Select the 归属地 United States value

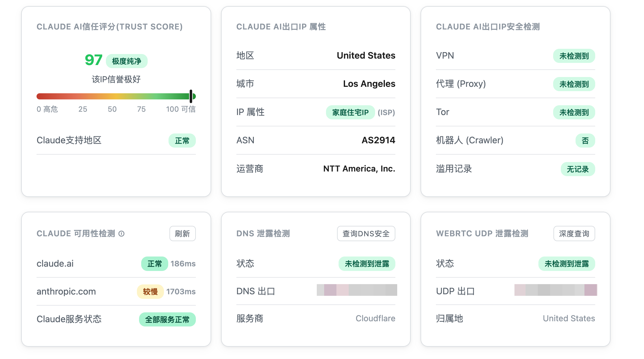click(569, 318)
